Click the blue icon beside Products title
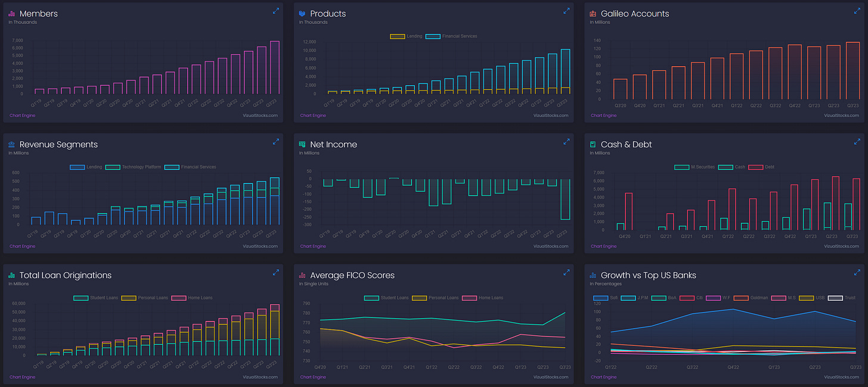 pos(302,13)
